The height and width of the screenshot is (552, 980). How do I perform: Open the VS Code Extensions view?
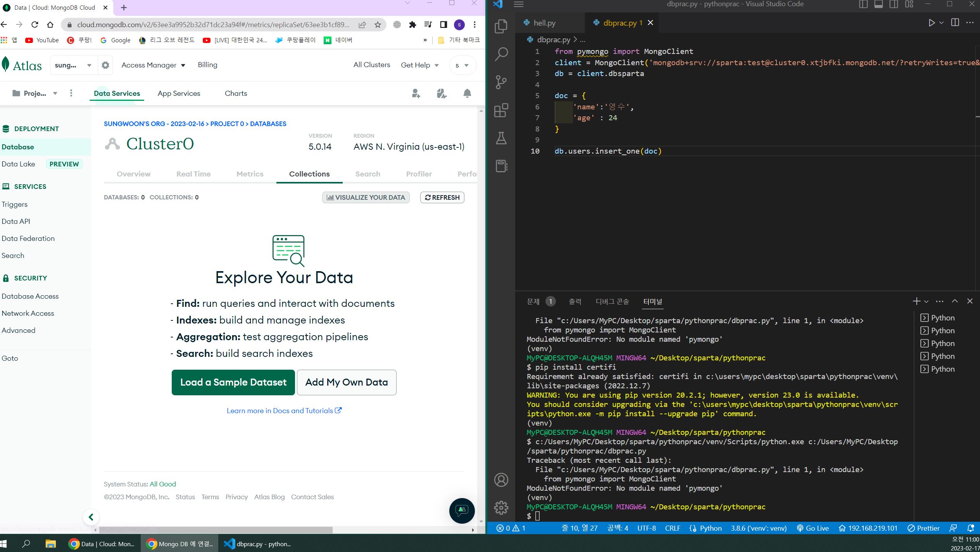(501, 110)
